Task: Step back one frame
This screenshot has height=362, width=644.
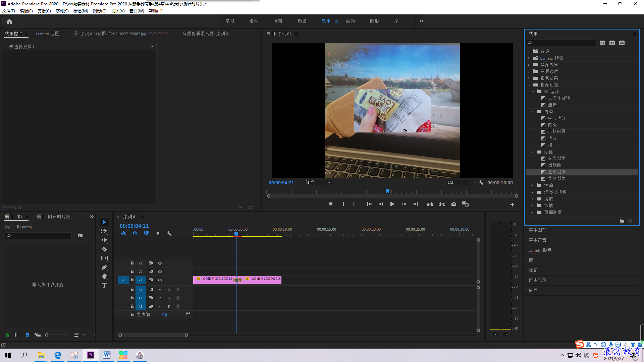Action: click(381, 204)
